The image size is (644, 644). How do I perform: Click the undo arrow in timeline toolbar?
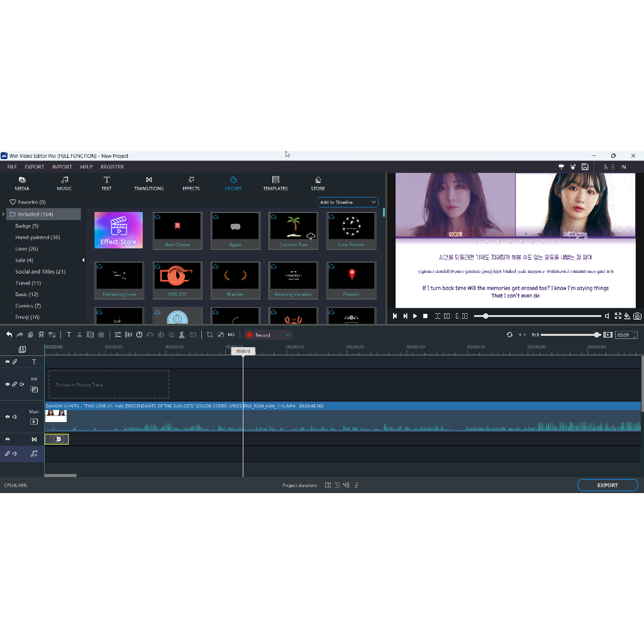9,335
